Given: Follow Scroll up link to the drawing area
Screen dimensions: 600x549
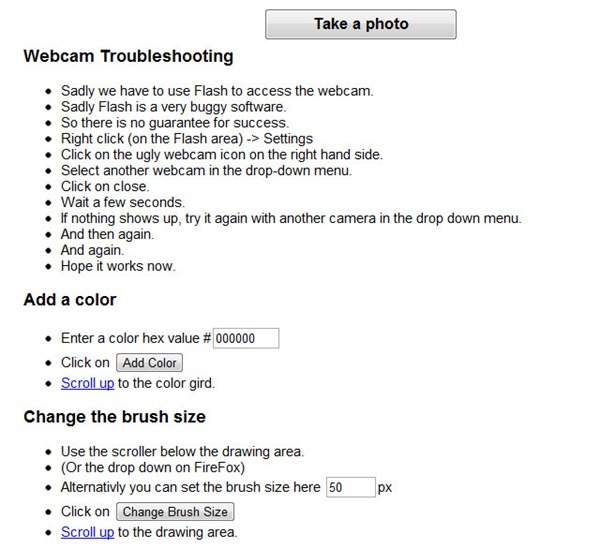Looking at the screenshot, I should [x=87, y=532].
